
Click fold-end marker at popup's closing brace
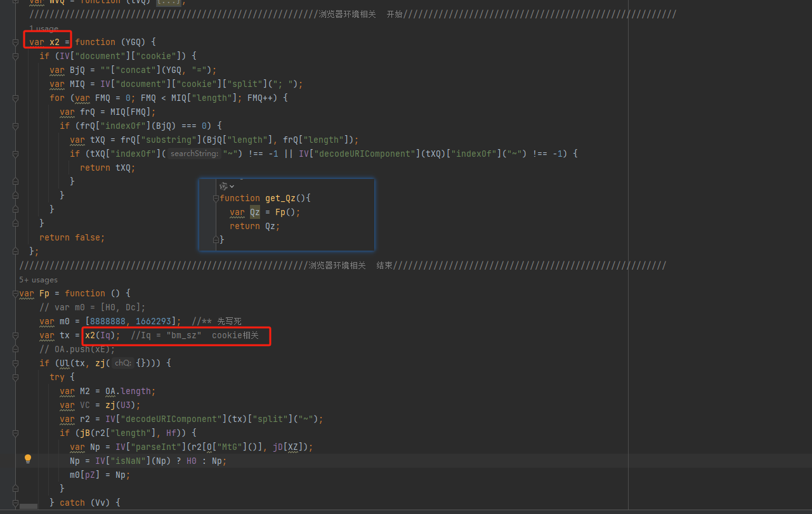pyautogui.click(x=216, y=240)
